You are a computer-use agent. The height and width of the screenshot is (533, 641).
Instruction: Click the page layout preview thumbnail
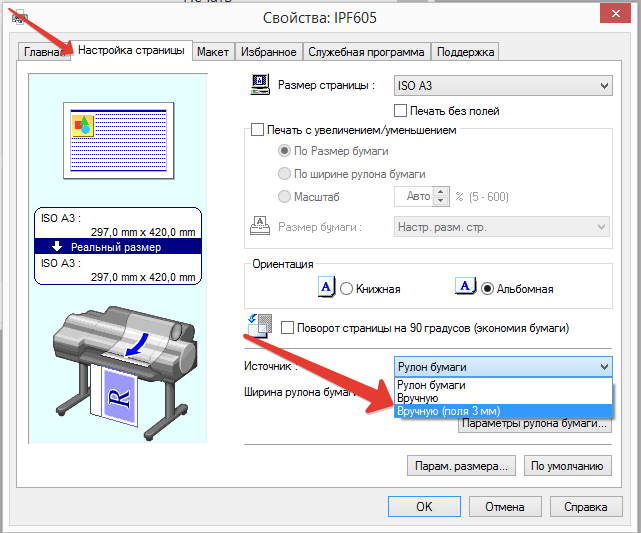119,141
